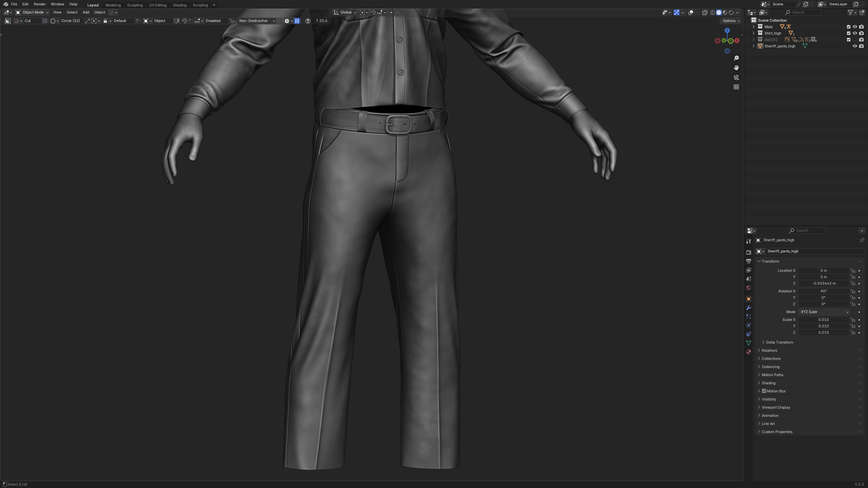Toggle the camera view icon in viewport

[736, 78]
